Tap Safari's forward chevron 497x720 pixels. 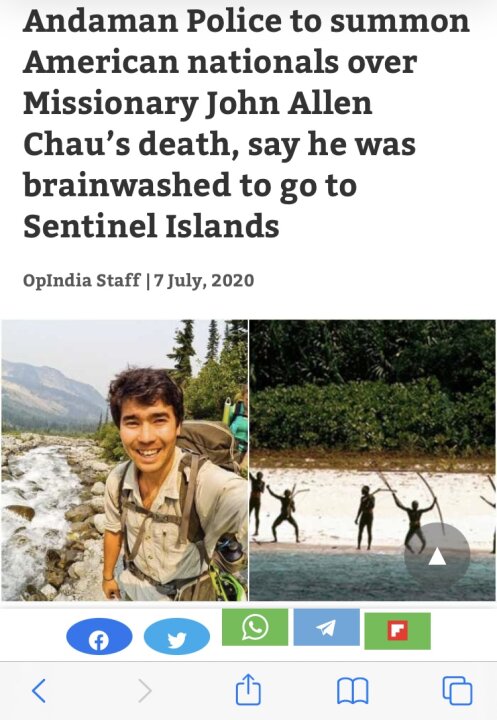145,690
